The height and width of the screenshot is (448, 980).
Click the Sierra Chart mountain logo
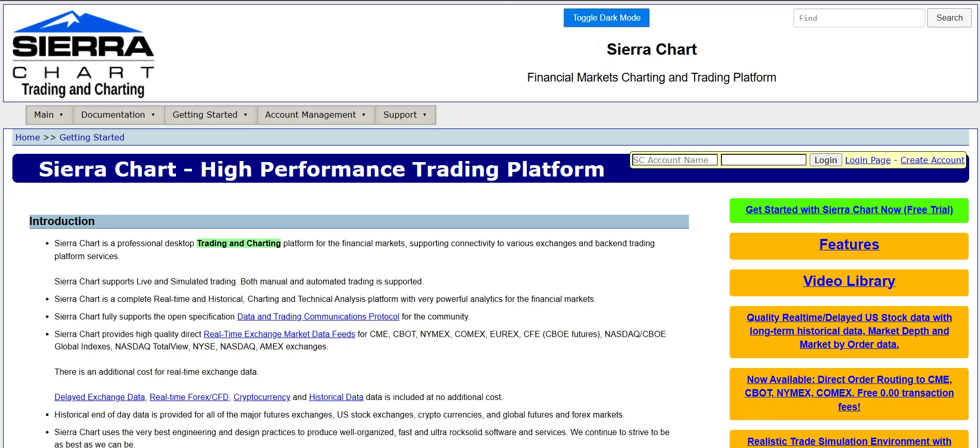pyautogui.click(x=83, y=54)
